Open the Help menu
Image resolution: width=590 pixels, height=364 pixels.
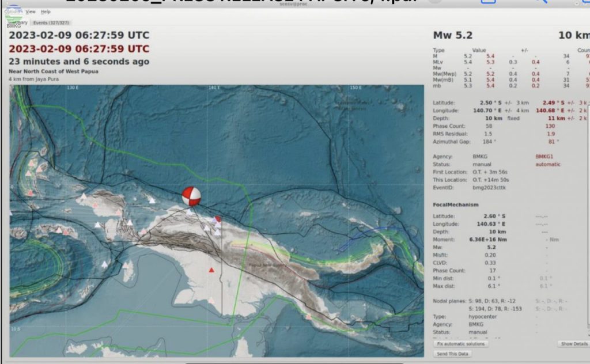(x=46, y=12)
